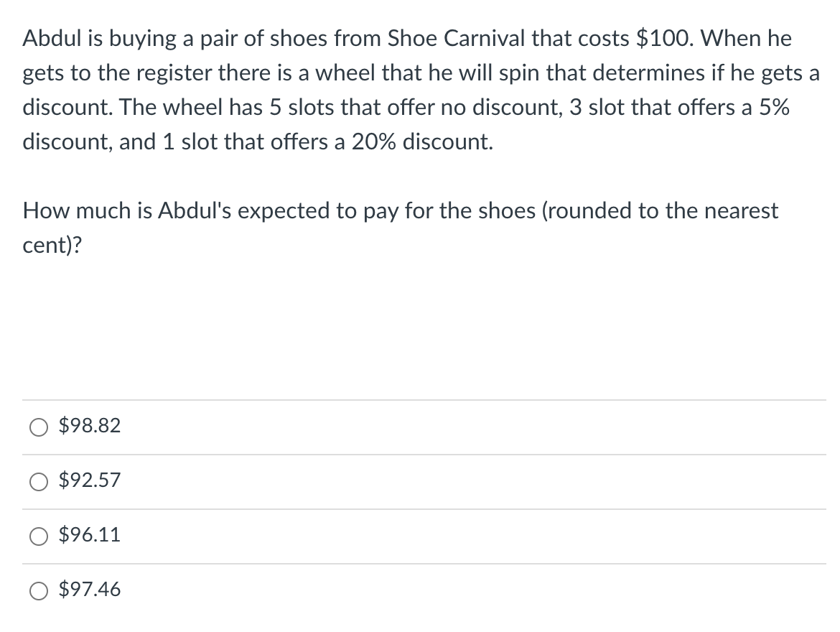The width and height of the screenshot is (840, 632).
Task: Choose the $92.57 radio button
Action: click(38, 481)
